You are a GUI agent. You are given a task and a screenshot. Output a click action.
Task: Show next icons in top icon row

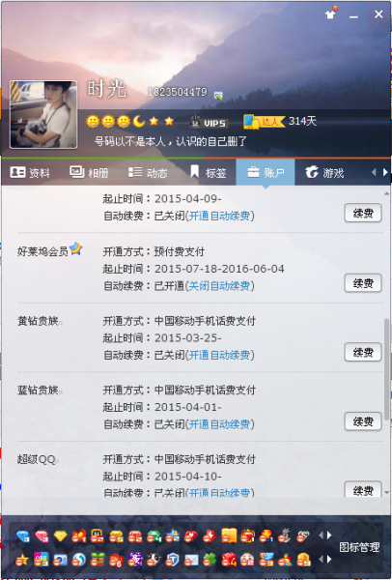tap(329, 536)
